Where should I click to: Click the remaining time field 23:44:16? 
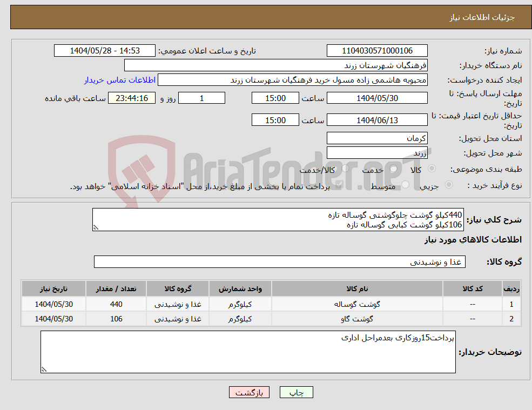click(x=132, y=98)
